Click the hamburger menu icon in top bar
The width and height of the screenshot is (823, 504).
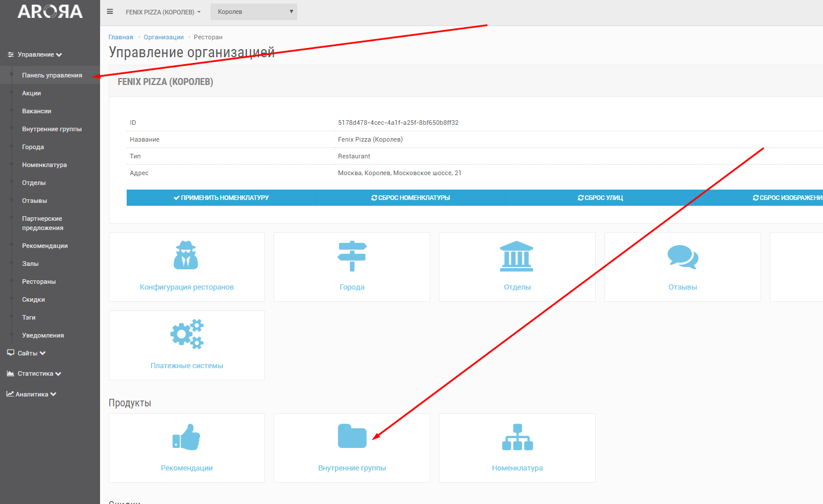pyautogui.click(x=110, y=12)
